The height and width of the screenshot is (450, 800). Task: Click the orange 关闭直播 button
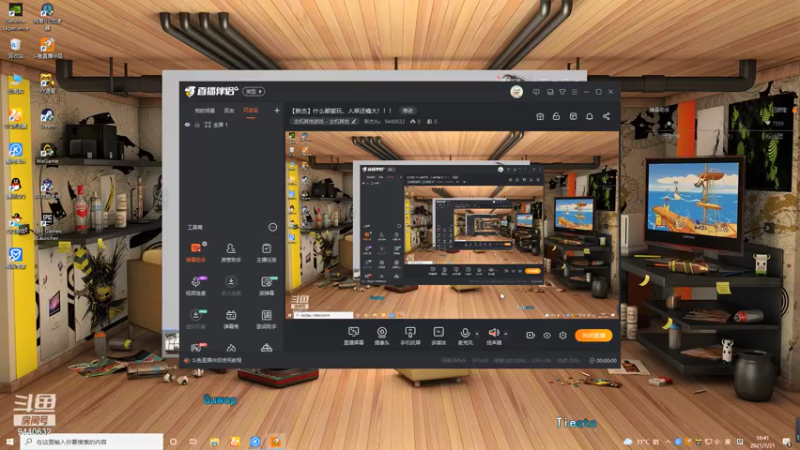[x=593, y=335]
